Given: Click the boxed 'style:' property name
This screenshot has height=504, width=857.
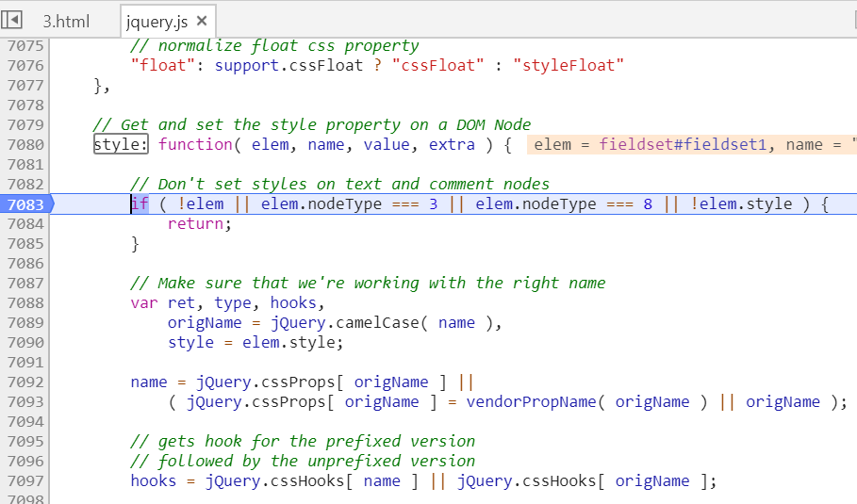Looking at the screenshot, I should pyautogui.click(x=121, y=145).
